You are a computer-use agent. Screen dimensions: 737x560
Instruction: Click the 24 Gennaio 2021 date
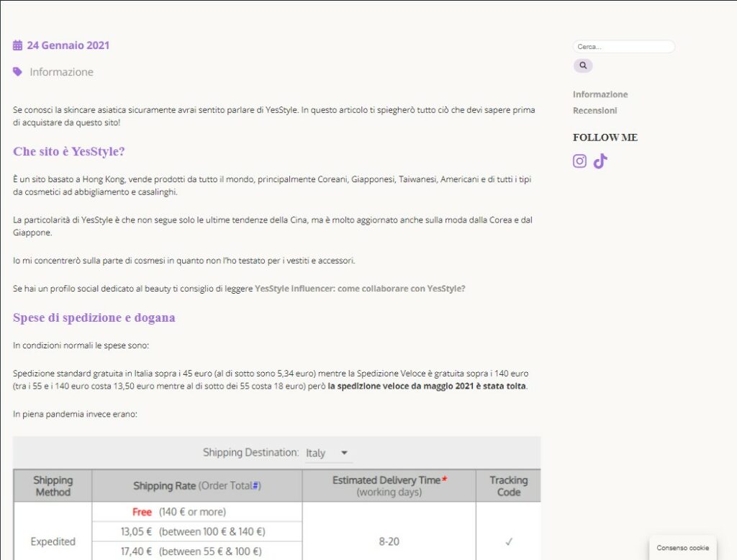(68, 45)
